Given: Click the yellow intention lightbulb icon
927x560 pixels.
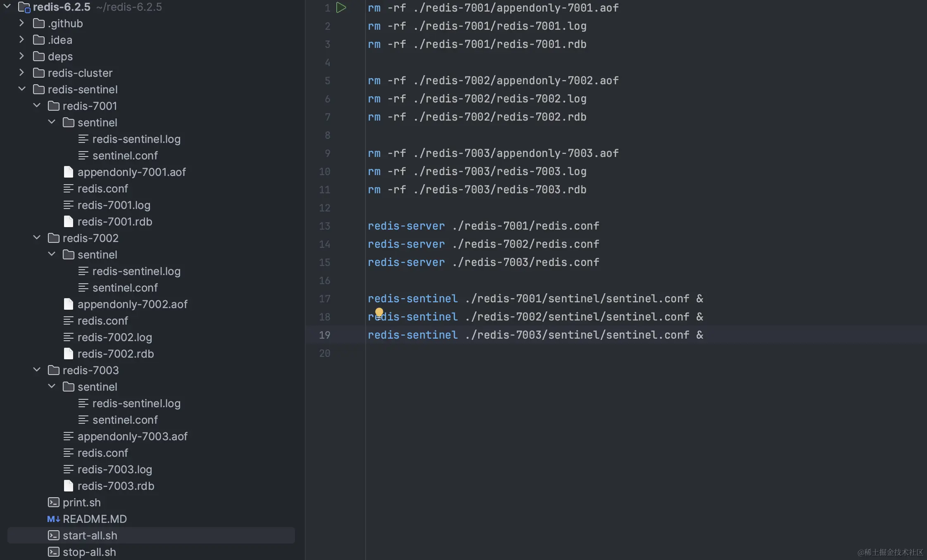Looking at the screenshot, I should click(x=379, y=312).
